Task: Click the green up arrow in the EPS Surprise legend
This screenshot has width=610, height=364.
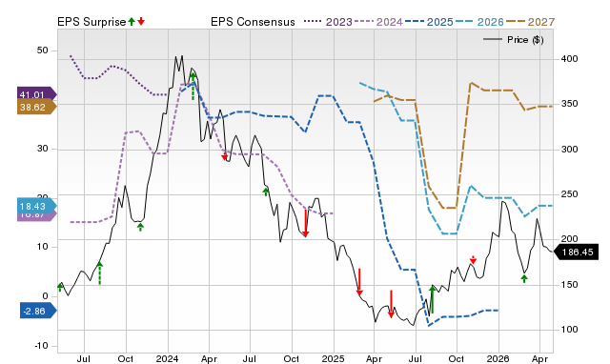Action: 132,21
